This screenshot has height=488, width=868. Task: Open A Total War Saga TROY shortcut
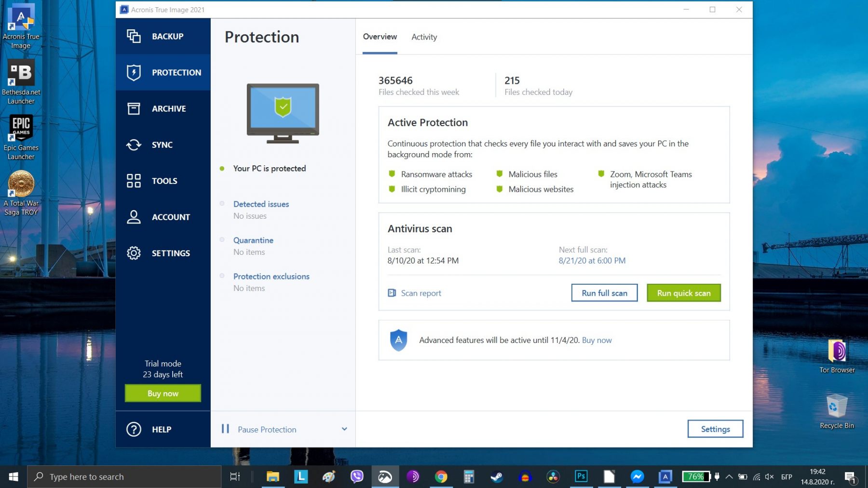[x=21, y=193]
